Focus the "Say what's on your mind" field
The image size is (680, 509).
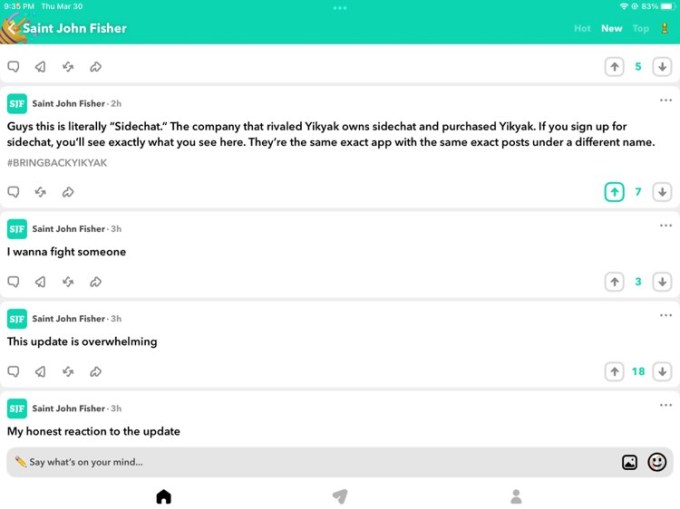[312, 462]
